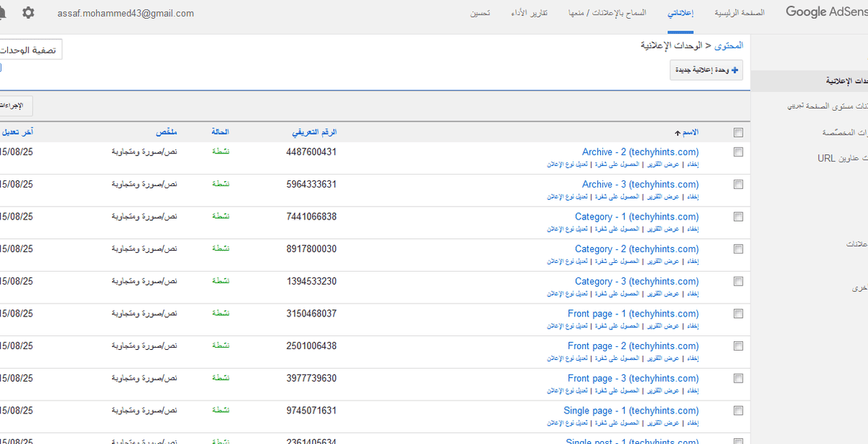Click the blue plus new ad unit icon
This screenshot has height=444, width=868.
coord(735,70)
